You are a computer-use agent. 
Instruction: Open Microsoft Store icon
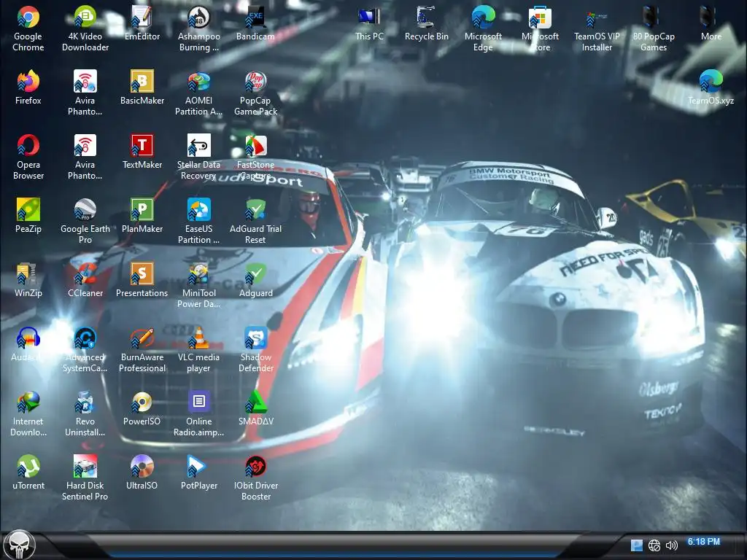540,17
